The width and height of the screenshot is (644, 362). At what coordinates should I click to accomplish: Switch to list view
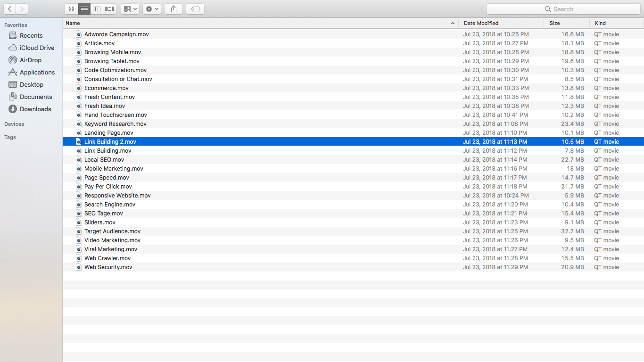click(x=84, y=9)
